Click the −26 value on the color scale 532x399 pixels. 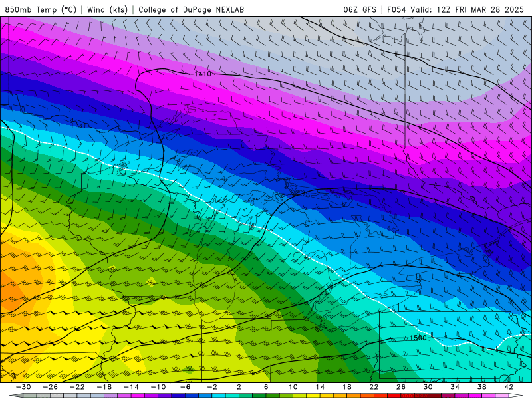pyautogui.click(x=51, y=387)
